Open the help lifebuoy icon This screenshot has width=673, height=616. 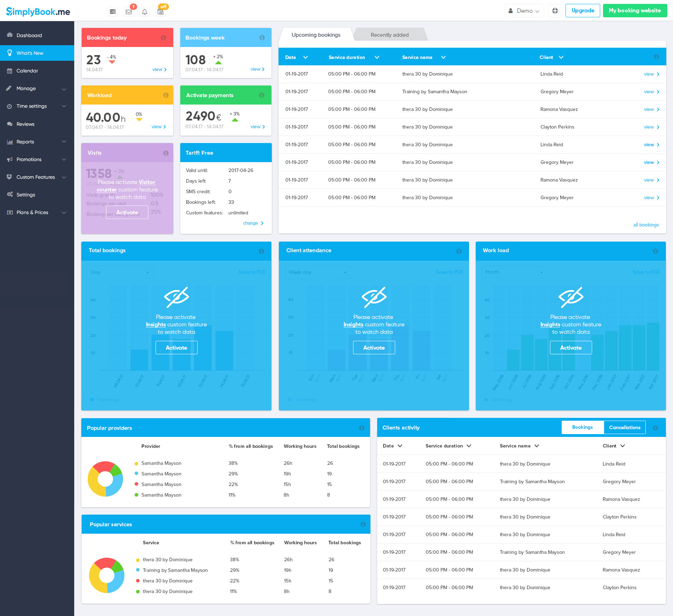pos(555,11)
